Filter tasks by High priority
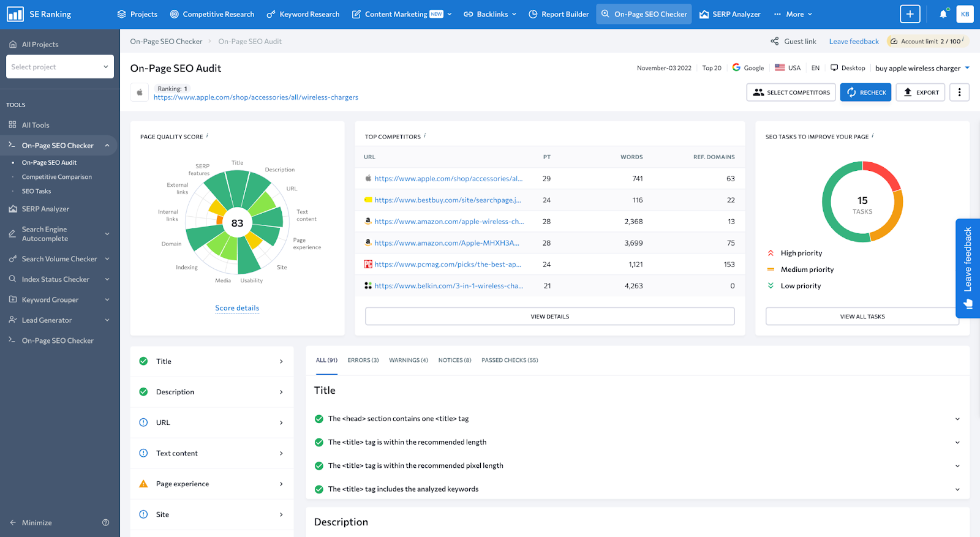Screen dimensions: 980x537 (x=801, y=253)
